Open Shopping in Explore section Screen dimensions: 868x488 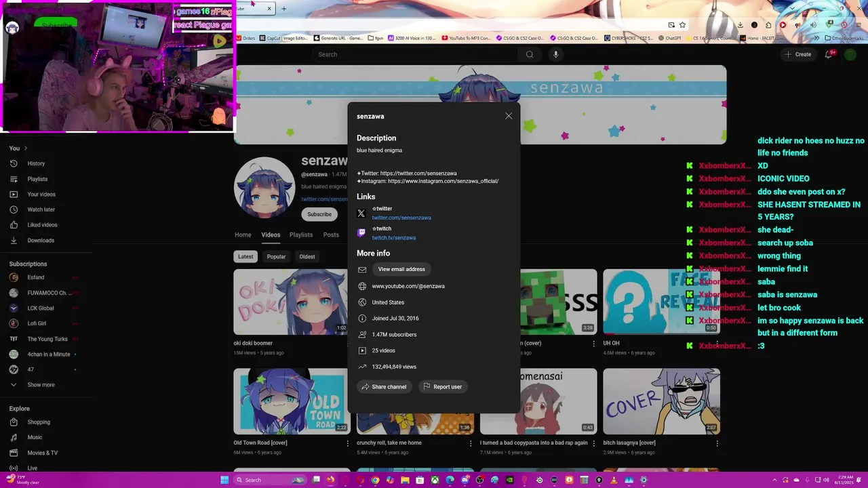[x=39, y=422]
